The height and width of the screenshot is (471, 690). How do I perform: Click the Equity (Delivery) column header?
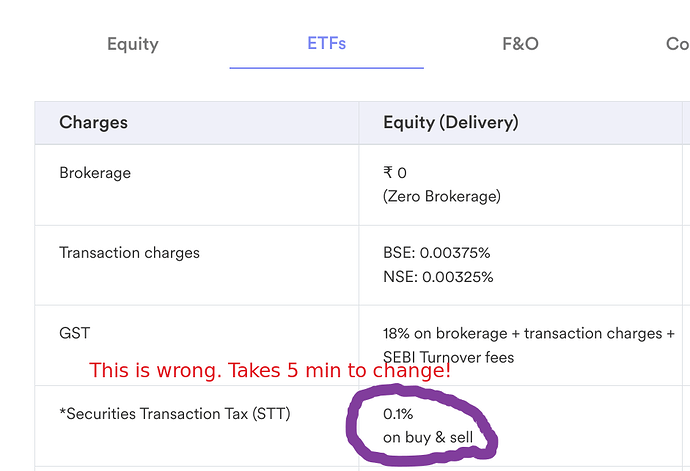[x=451, y=122]
